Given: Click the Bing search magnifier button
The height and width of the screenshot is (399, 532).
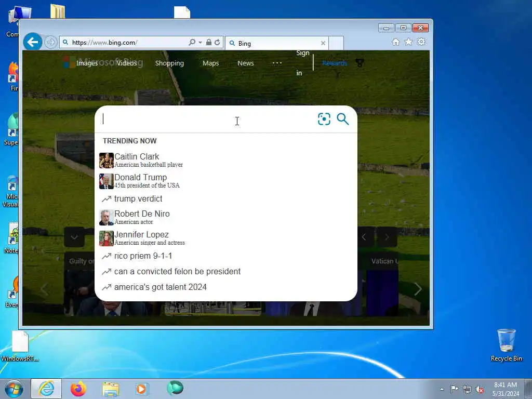Looking at the screenshot, I should pyautogui.click(x=343, y=119).
